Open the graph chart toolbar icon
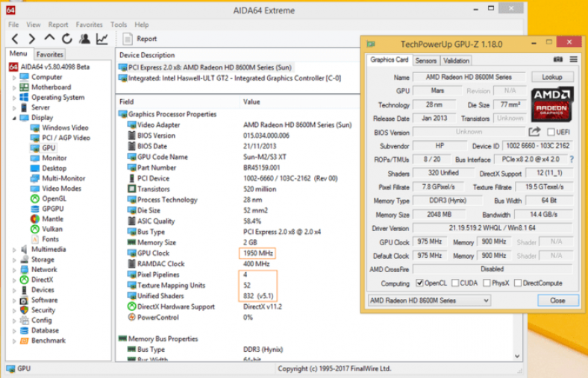Viewport: 588px width, 378px height. click(x=102, y=39)
